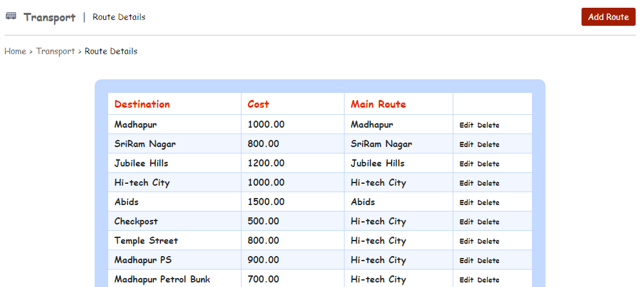Delete the Jubilee Hills route
Image resolution: width=644 pixels, height=287 pixels.
tap(488, 164)
